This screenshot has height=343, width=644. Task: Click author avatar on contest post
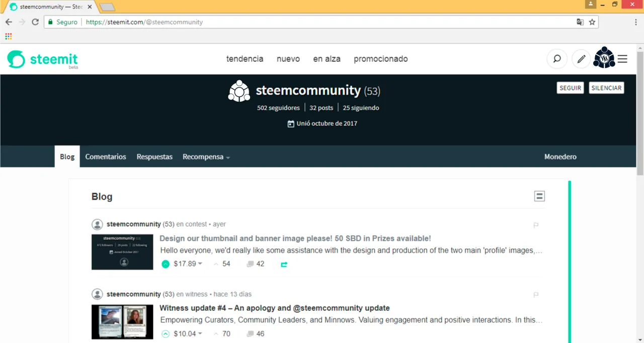pos(97,224)
